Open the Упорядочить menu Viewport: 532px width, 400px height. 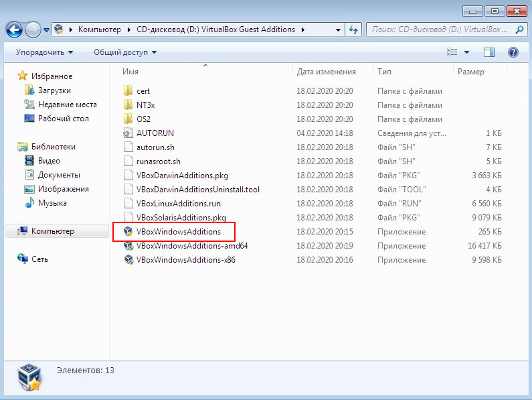tap(44, 52)
